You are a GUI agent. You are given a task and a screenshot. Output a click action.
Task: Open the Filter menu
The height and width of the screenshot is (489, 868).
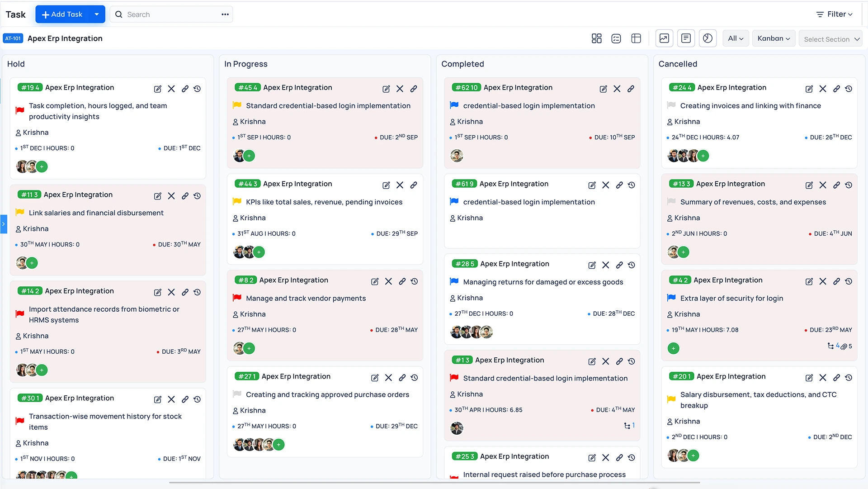coord(835,14)
